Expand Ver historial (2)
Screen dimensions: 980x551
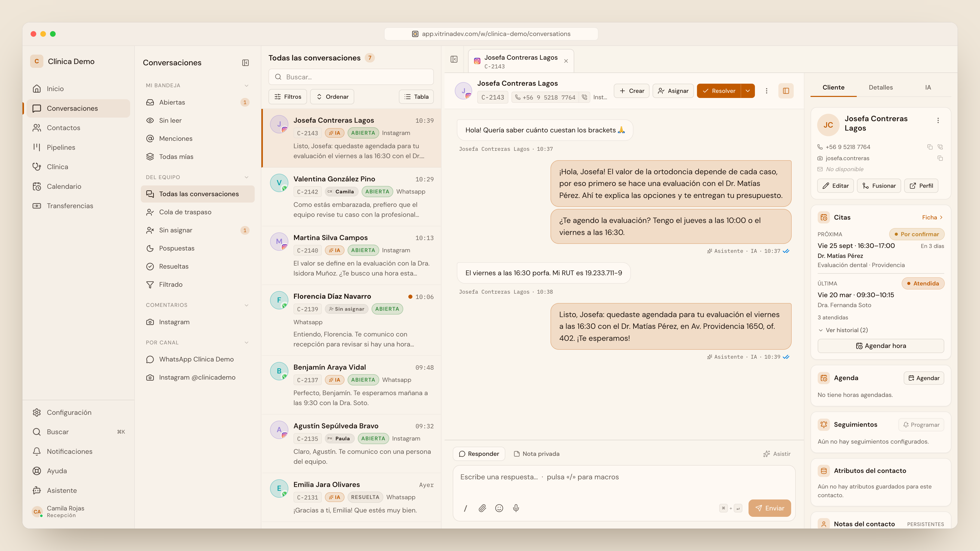click(x=843, y=330)
